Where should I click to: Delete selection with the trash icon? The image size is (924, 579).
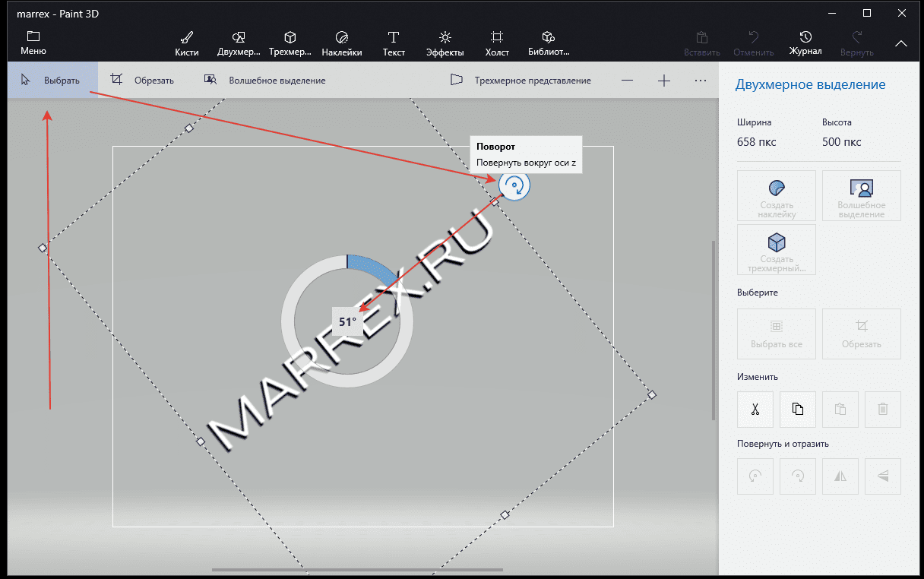[883, 409]
